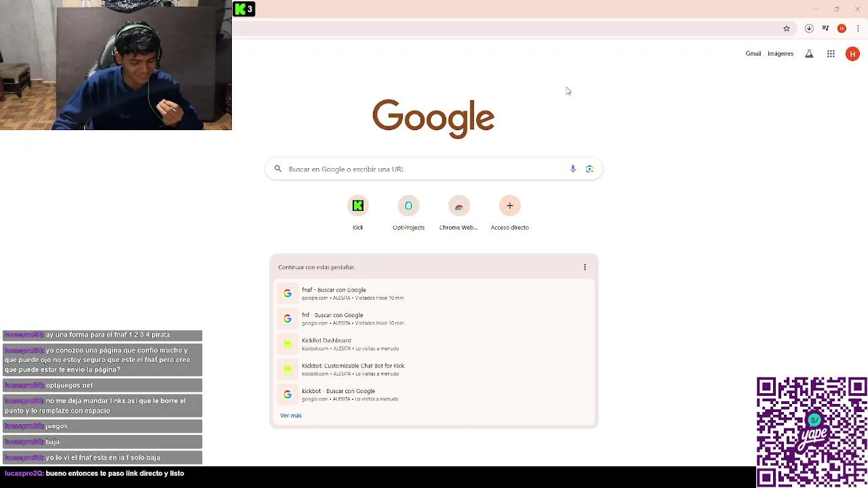Open the Chrome Web Store shortcut
This screenshot has width=868, height=488.
[458, 213]
